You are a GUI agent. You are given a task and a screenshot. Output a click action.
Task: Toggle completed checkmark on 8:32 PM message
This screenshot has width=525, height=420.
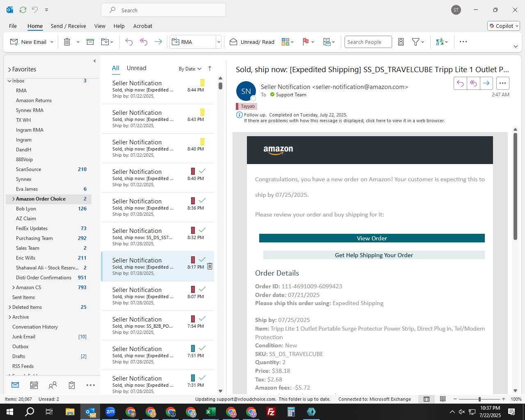(202, 230)
